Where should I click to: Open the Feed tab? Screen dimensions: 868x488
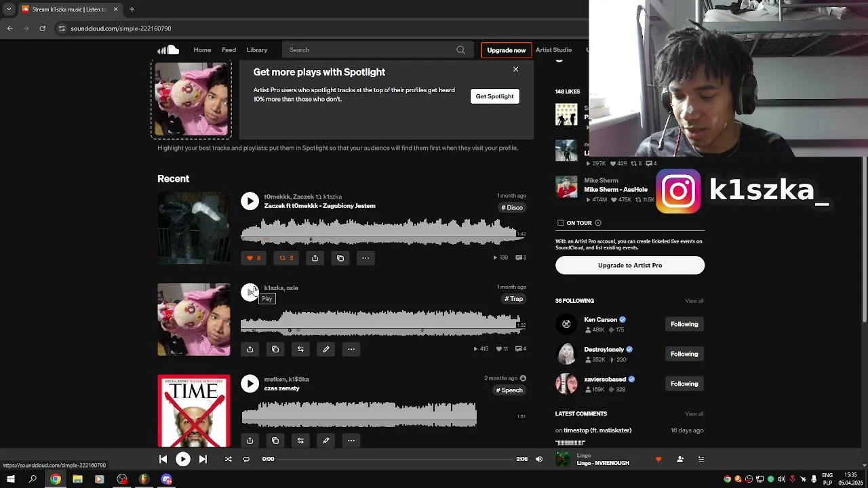(x=229, y=49)
